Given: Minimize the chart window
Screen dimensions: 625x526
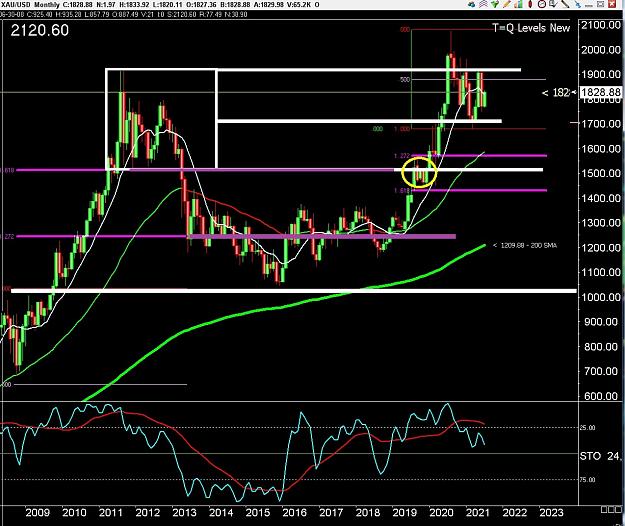Looking at the screenshot, I should click(x=589, y=5).
